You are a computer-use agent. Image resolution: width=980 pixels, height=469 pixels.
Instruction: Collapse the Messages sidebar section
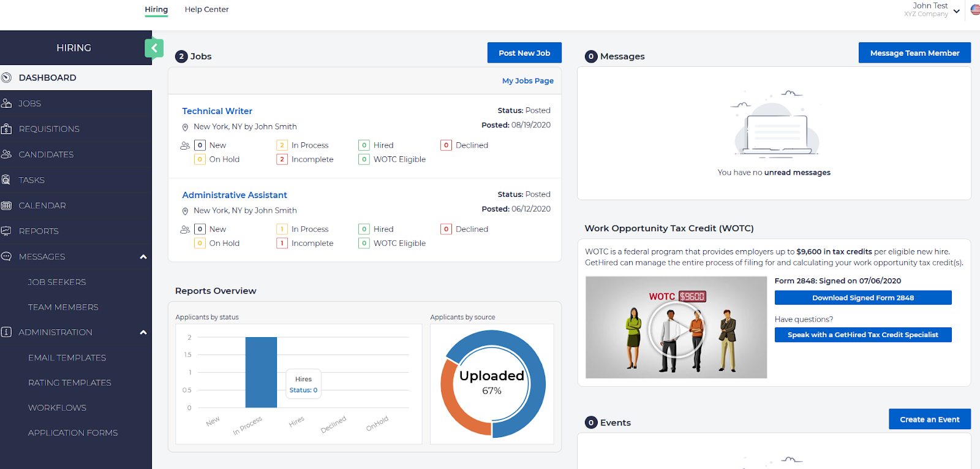[x=143, y=257]
